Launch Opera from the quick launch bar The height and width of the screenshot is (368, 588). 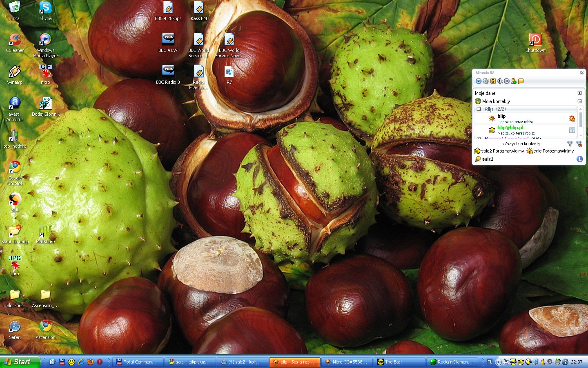[x=100, y=362]
